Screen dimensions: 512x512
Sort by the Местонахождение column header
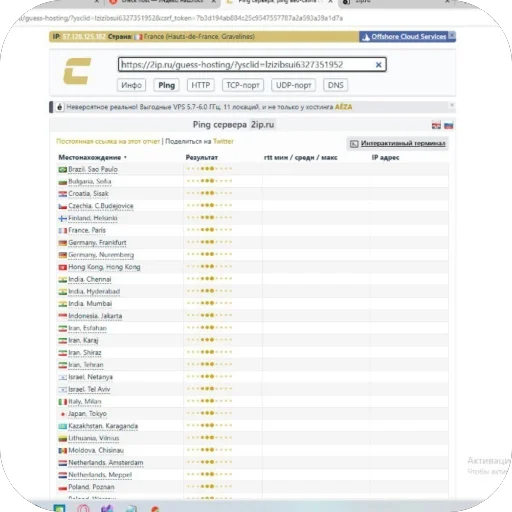coord(90,157)
